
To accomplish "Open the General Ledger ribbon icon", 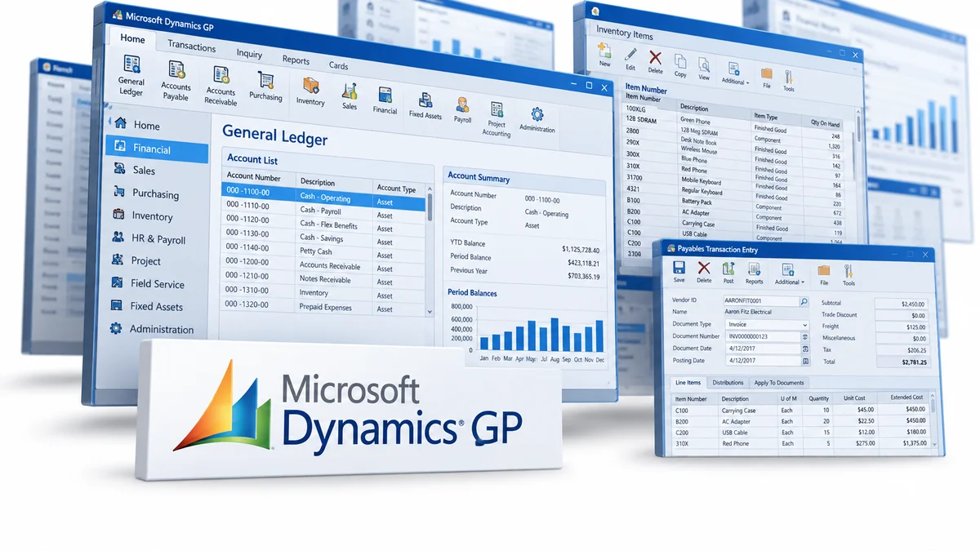I will pyautogui.click(x=131, y=74).
